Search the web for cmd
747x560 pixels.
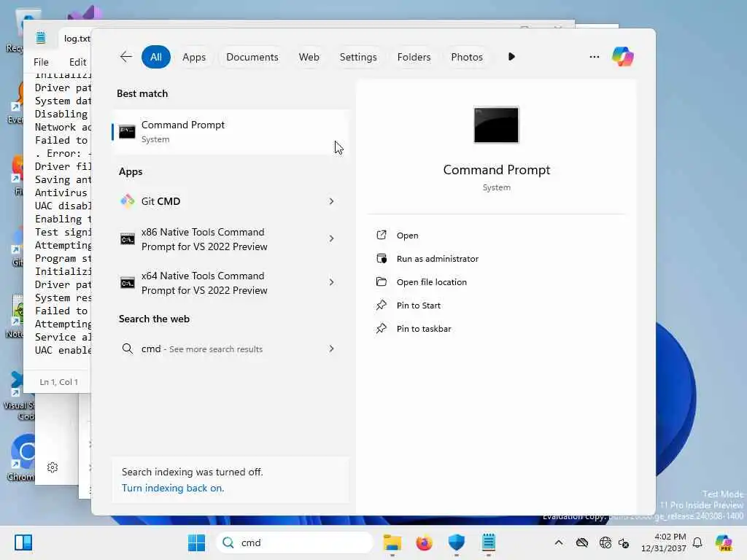[231, 349]
